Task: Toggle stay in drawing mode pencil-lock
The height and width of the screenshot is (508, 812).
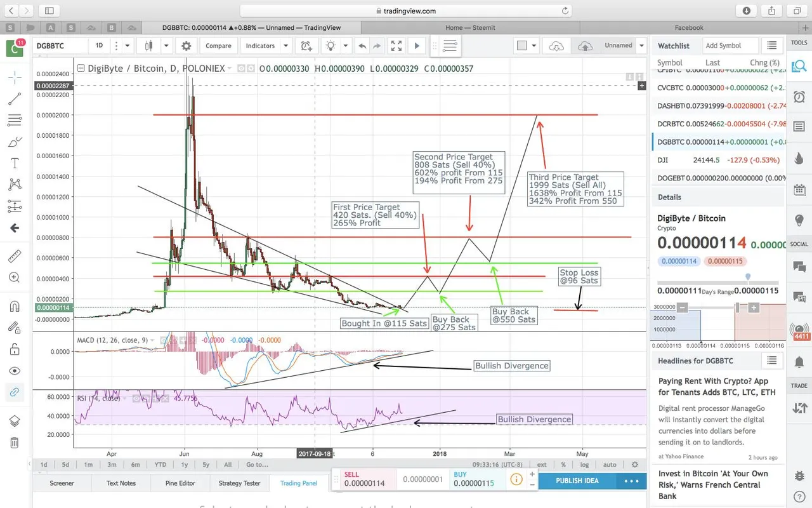Action: [x=15, y=328]
